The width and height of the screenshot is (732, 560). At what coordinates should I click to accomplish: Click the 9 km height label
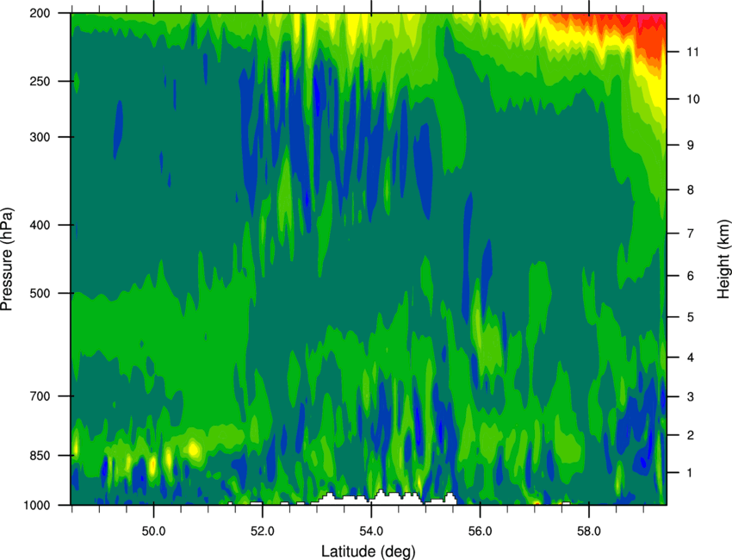pyautogui.click(x=690, y=146)
